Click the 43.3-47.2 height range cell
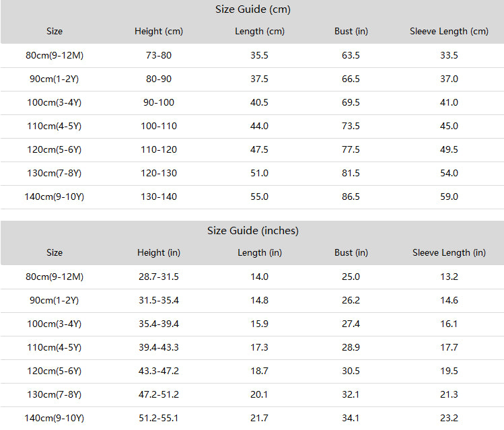504x430 pixels. 158,371
